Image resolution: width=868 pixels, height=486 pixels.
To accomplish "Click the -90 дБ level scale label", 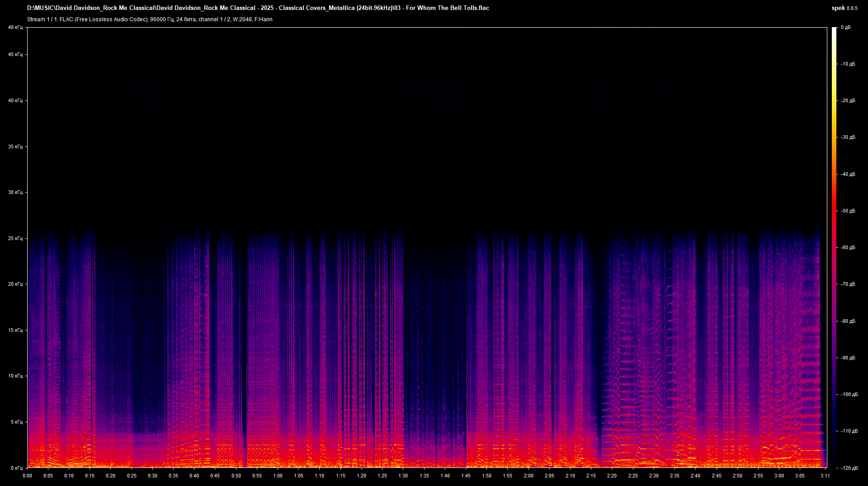I will pos(848,358).
